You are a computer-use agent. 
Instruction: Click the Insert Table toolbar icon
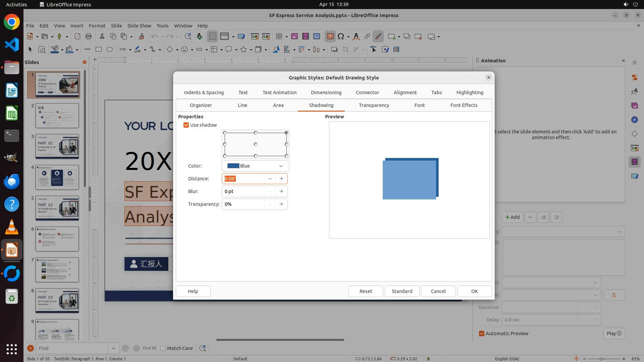pyautogui.click(x=279, y=37)
